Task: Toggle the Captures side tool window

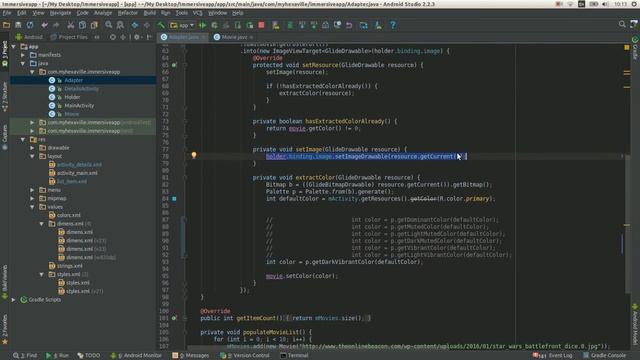Action: 4,137
